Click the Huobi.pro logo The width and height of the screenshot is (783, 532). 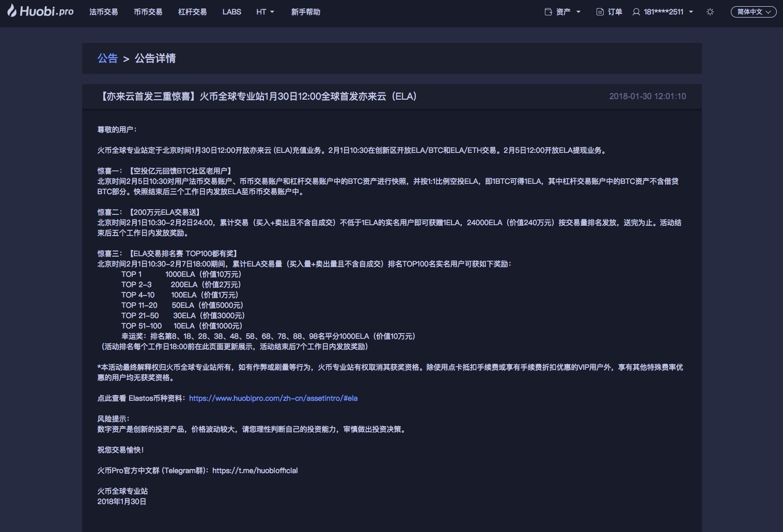click(x=40, y=11)
